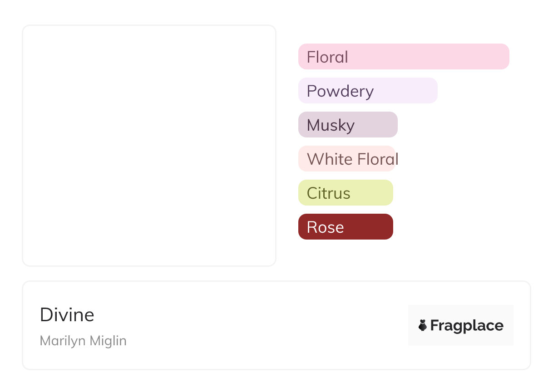Image resolution: width=553 pixels, height=392 pixels.
Task: Click the White Floral text label
Action: (x=352, y=159)
